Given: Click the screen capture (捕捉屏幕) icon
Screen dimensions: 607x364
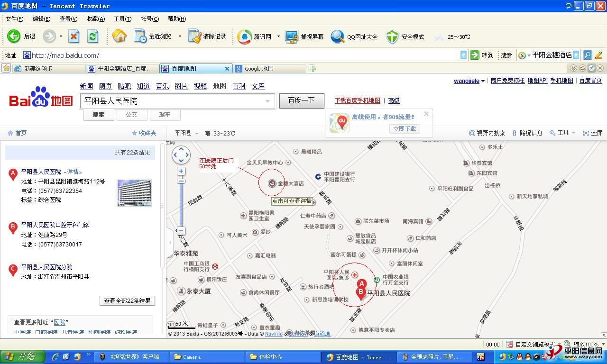Looking at the screenshot, I should [x=292, y=36].
